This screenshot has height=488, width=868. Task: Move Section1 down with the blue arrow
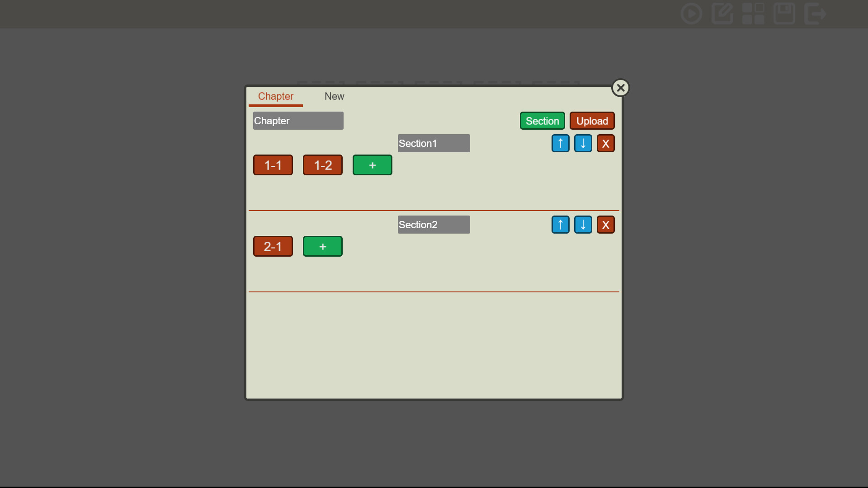pos(583,143)
